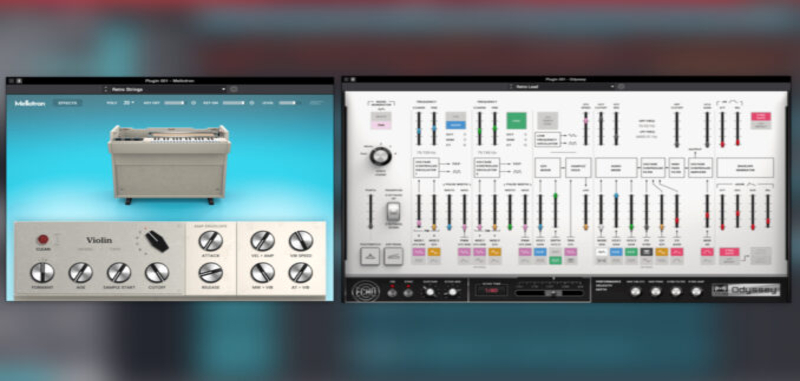
Task: Click the white waveform selector button under audio mixer
Action: (x=601, y=252)
